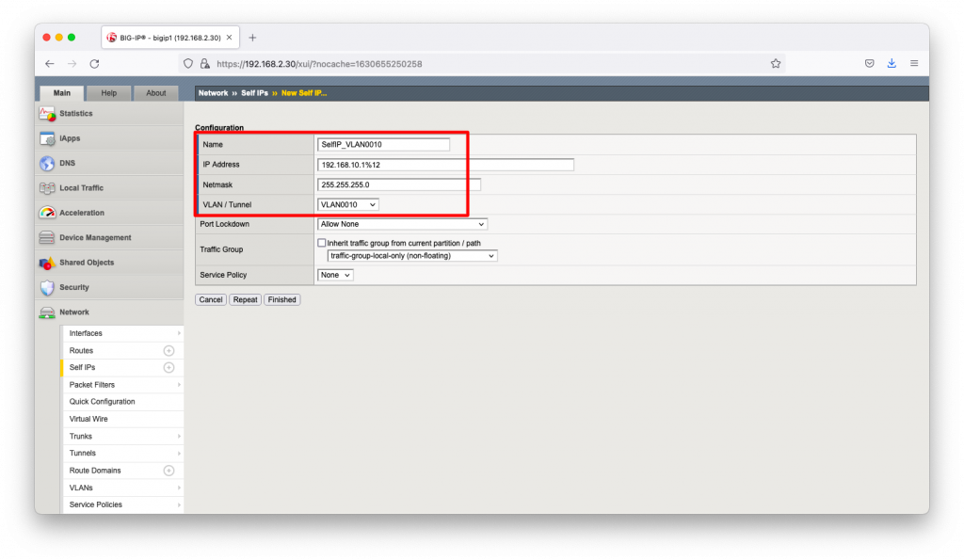Viewport: 964px width, 560px height.
Task: Reload the page in the browser
Action: pyautogui.click(x=94, y=63)
